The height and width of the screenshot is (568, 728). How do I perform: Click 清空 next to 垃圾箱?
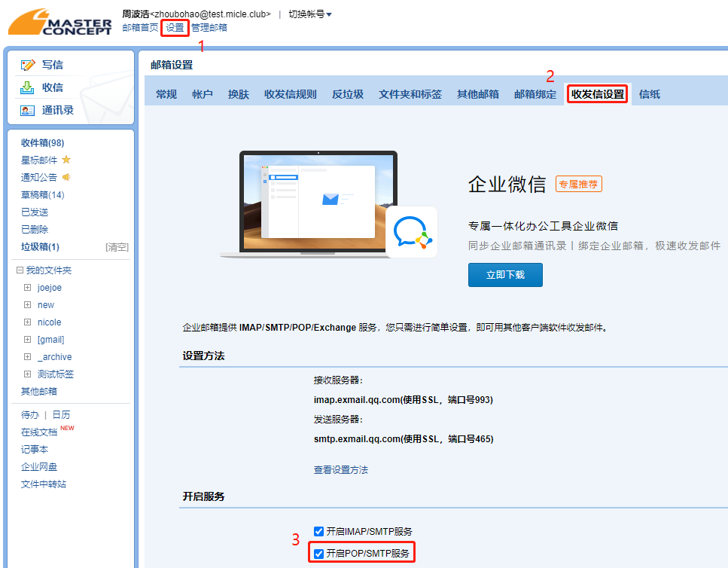tap(117, 247)
